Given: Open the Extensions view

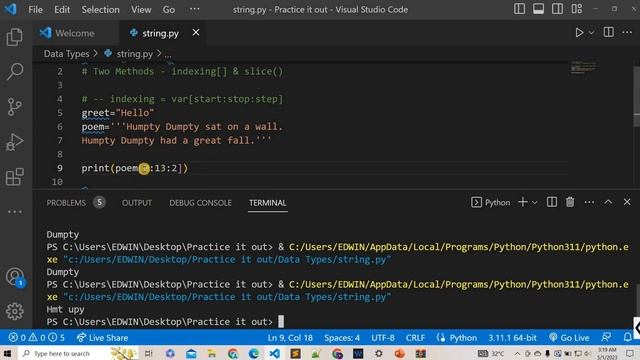Looking at the screenshot, I should point(15,177).
